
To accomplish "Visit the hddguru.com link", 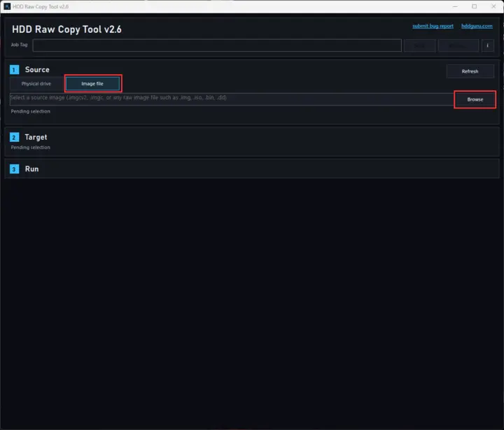I will pos(477,26).
